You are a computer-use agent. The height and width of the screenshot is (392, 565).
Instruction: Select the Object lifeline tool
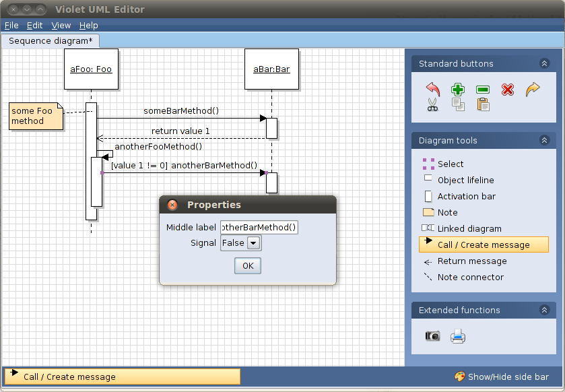(x=465, y=180)
